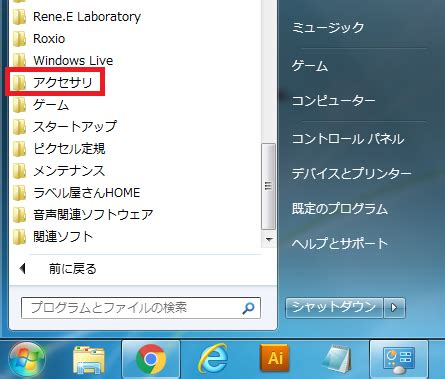Click folder icon beside ピクセル定規
This screenshot has height=379, width=445.
coord(19,149)
